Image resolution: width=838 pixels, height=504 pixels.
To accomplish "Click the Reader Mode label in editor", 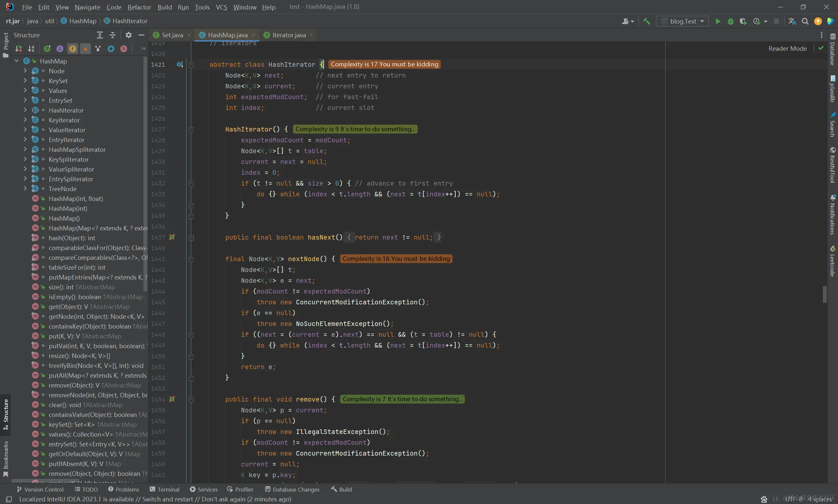I will [787, 48].
